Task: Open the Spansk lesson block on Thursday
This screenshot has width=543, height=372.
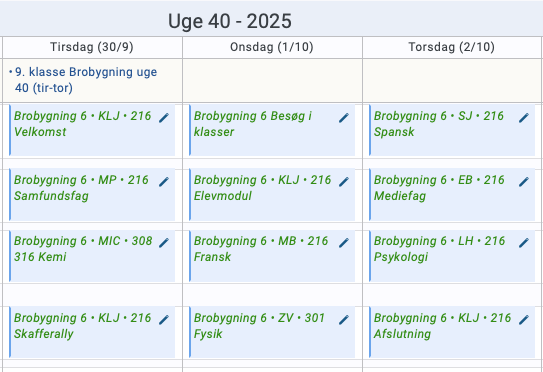Action: [452, 130]
